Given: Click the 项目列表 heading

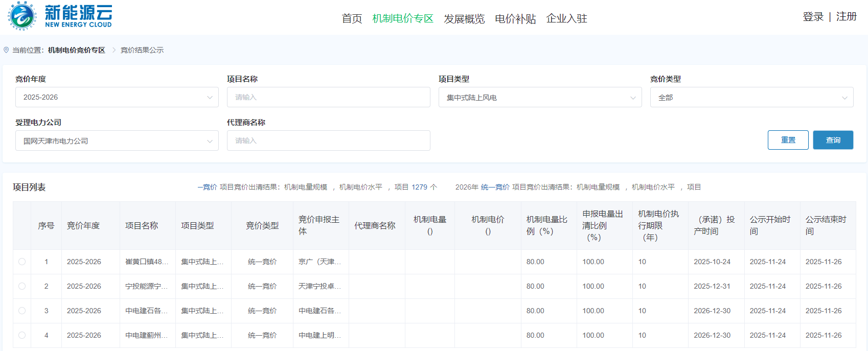Looking at the screenshot, I should [x=29, y=187].
